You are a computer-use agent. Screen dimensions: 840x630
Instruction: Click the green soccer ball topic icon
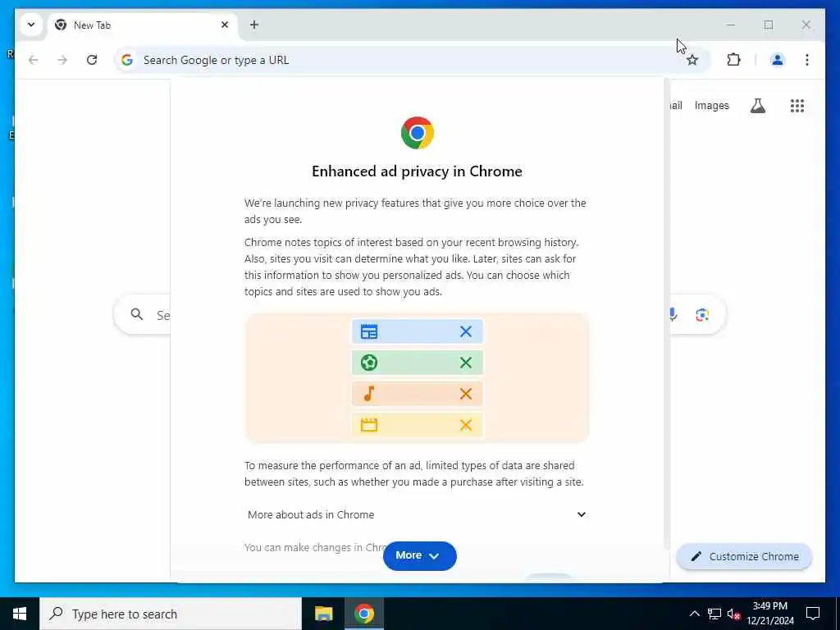click(x=369, y=363)
